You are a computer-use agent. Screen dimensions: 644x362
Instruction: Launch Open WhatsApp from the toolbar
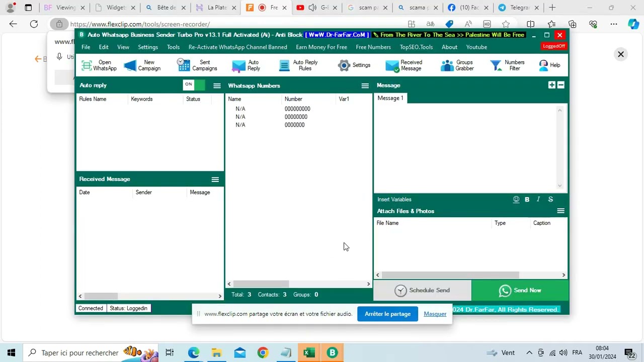[x=99, y=65]
